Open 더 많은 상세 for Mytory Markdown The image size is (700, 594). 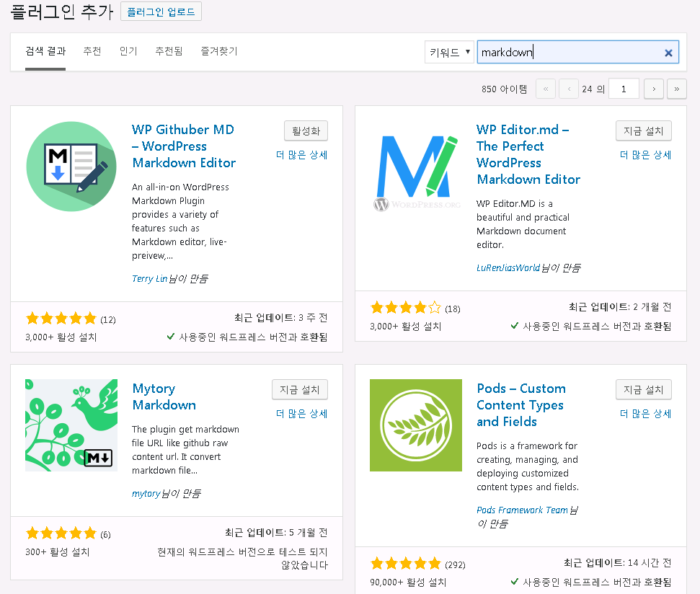(x=302, y=414)
